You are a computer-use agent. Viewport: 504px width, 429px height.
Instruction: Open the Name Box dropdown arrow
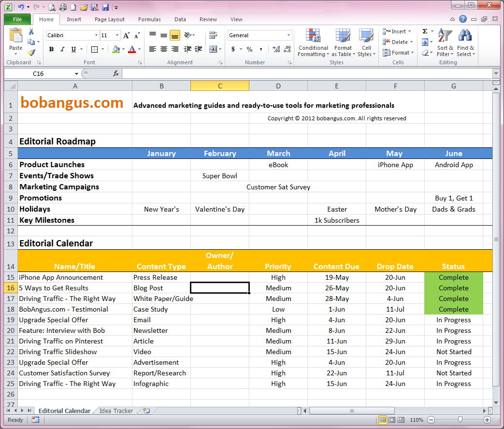click(76, 74)
